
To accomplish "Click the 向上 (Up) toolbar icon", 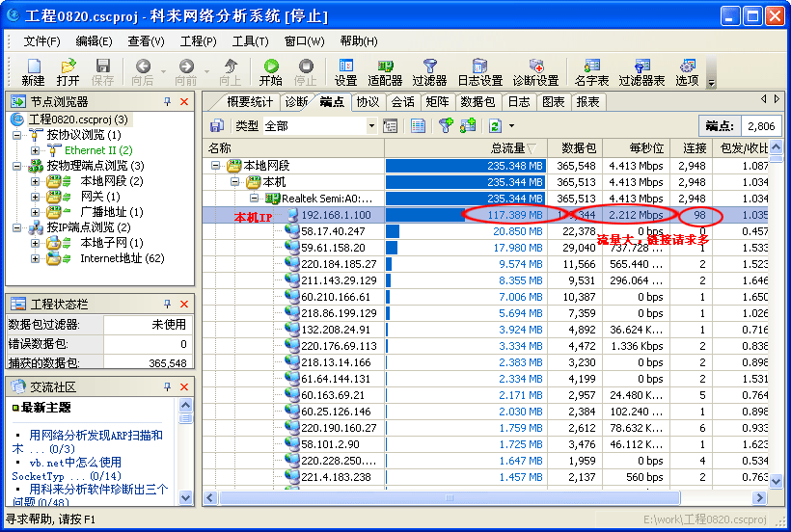I will click(x=230, y=72).
